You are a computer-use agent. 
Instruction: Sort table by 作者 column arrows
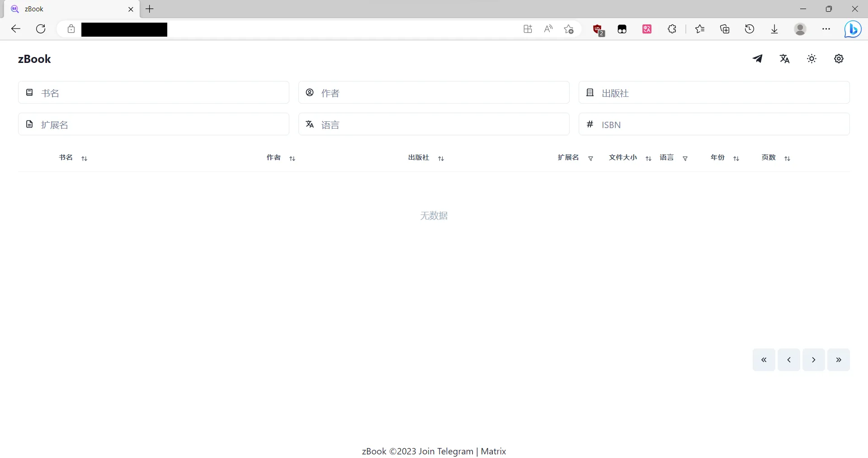(292, 158)
